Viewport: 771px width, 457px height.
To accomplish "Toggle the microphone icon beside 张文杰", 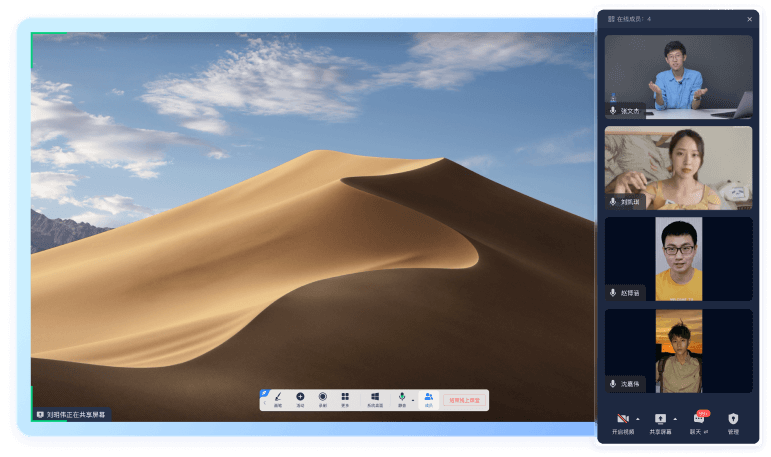I will 612,111.
